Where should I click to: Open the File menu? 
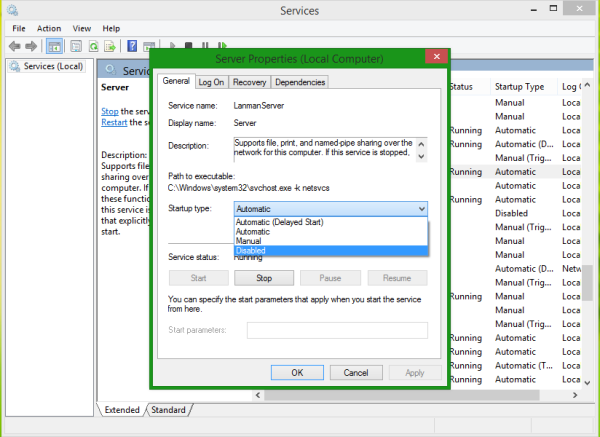click(19, 28)
